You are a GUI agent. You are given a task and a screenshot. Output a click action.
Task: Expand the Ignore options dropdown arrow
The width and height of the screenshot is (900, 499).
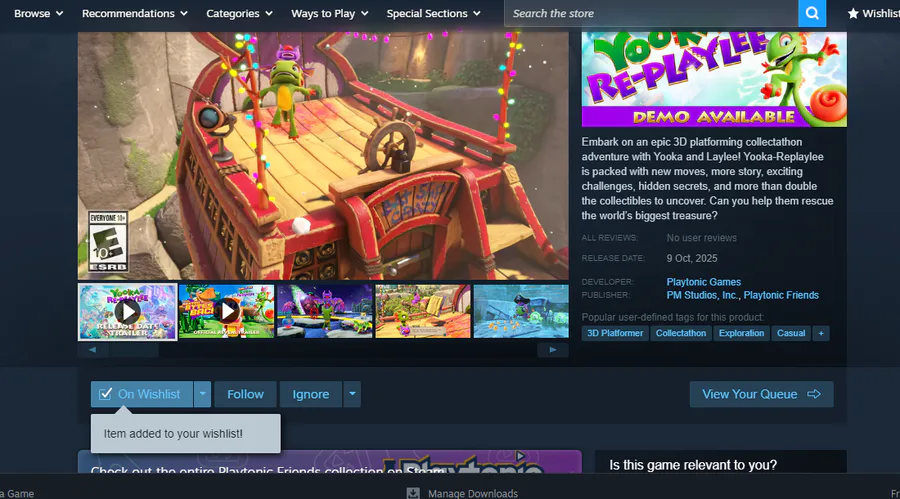point(352,394)
